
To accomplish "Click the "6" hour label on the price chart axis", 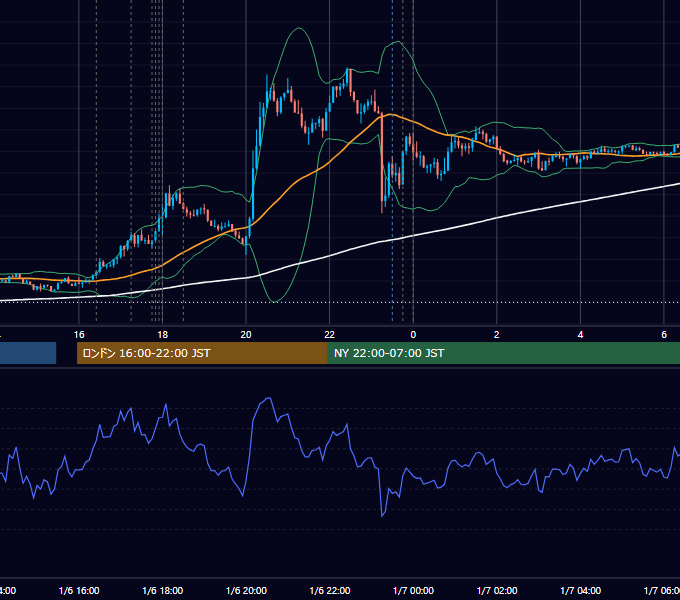I will point(664,335).
